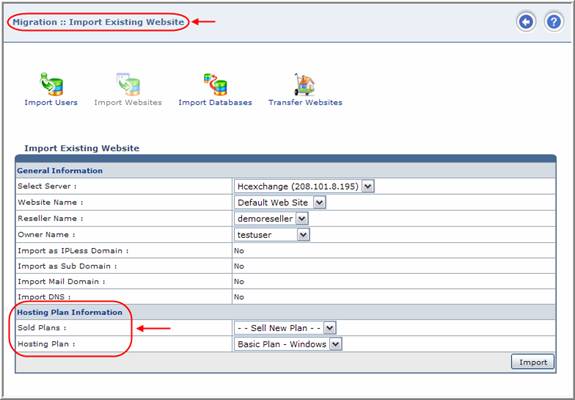The height and width of the screenshot is (400, 575).
Task: Expand the Sold Plans dropdown
Action: point(285,328)
